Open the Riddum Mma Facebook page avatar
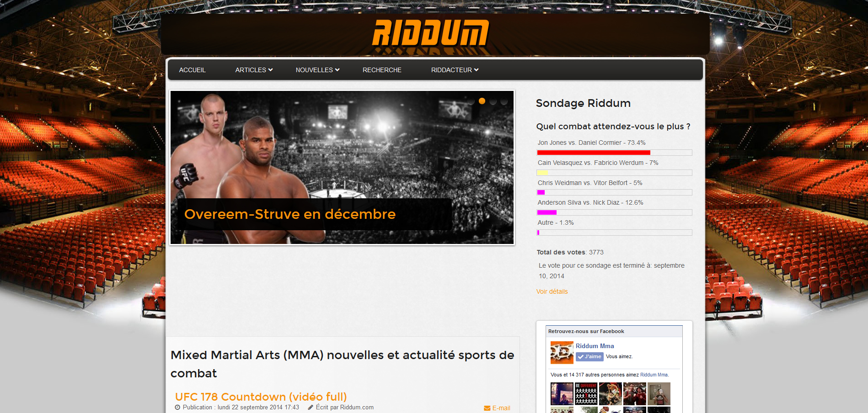 (562, 352)
